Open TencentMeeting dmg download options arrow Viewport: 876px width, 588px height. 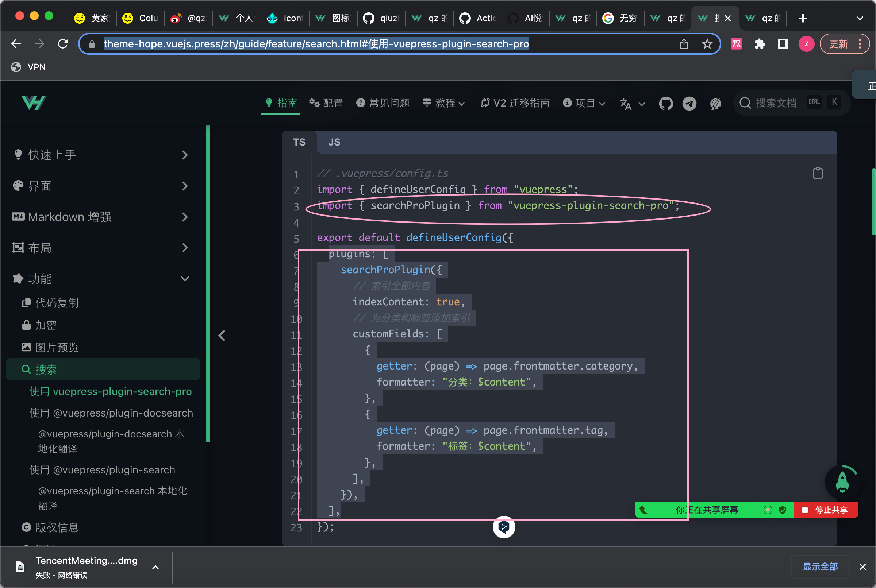(155, 567)
